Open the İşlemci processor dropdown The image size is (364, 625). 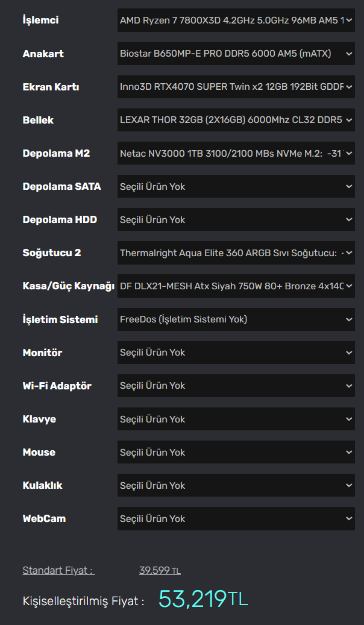(x=236, y=20)
